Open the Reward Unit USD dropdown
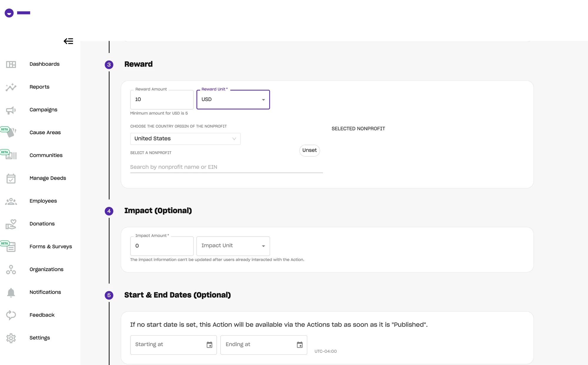The width and height of the screenshot is (588, 365). [233, 99]
